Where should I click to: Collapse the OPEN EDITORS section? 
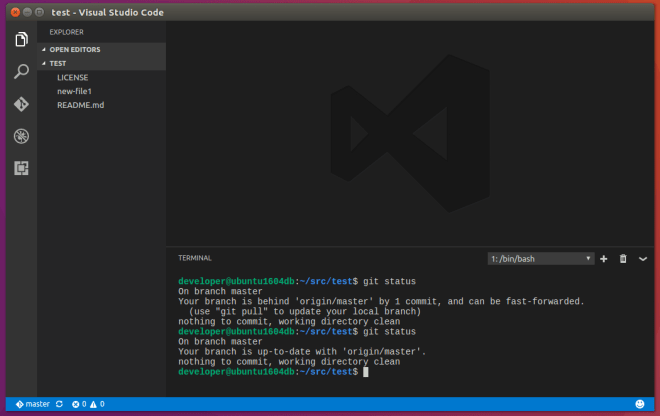coord(75,49)
